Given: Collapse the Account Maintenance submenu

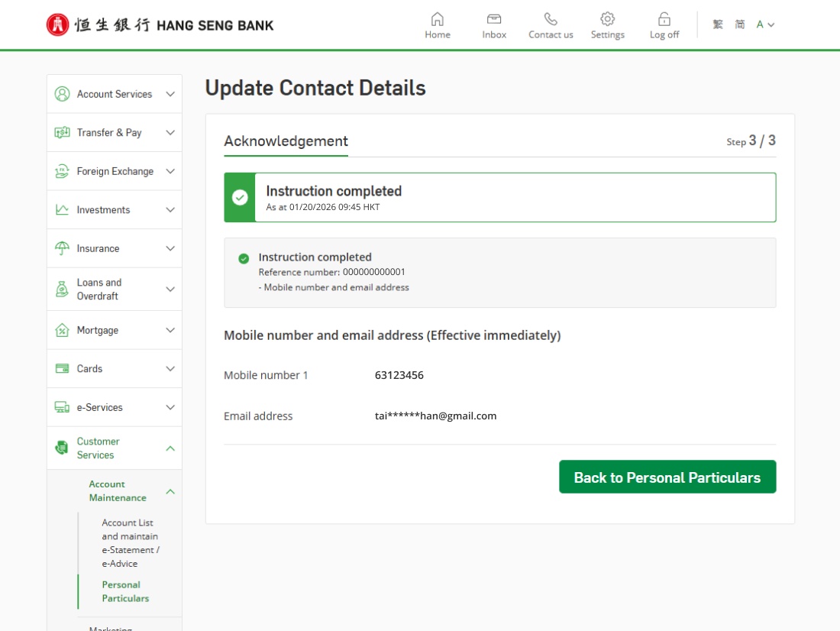Looking at the screenshot, I should [170, 491].
